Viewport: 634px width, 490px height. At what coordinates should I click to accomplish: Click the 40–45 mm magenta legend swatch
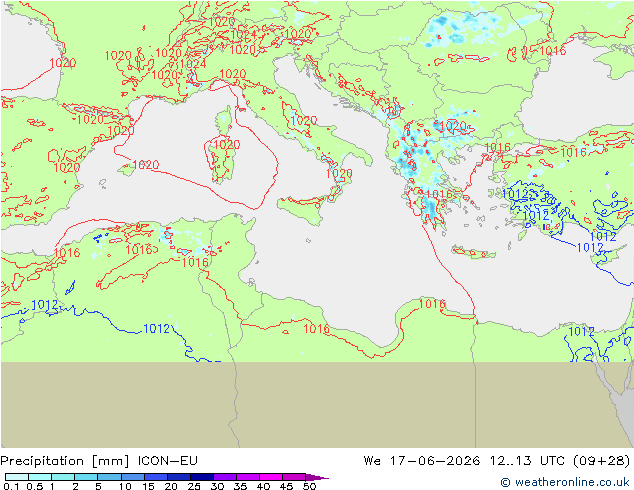[x=271, y=477]
